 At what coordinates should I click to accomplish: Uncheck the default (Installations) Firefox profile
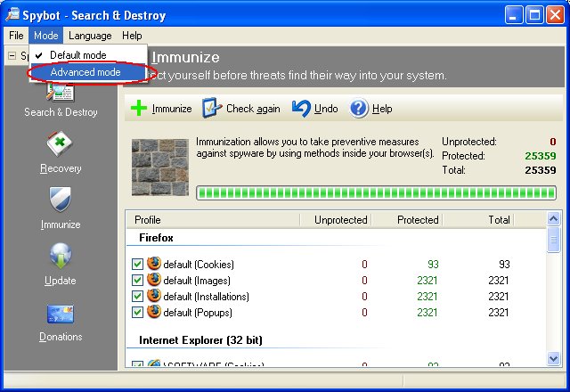point(137,297)
